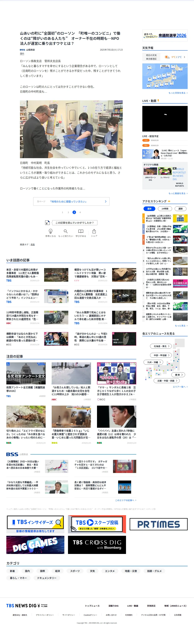The image size is (194, 644).
Task: Go to page 2 of the article
Action: click(x=68, y=212)
